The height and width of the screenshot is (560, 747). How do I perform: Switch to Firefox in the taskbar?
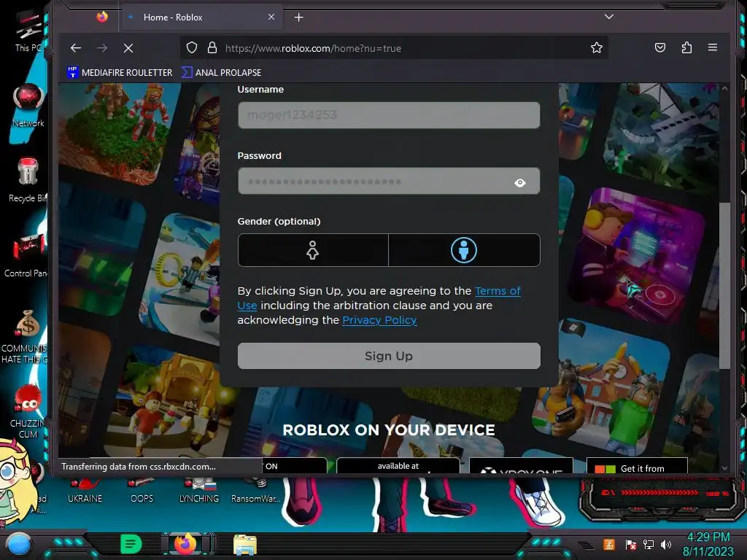click(185, 544)
